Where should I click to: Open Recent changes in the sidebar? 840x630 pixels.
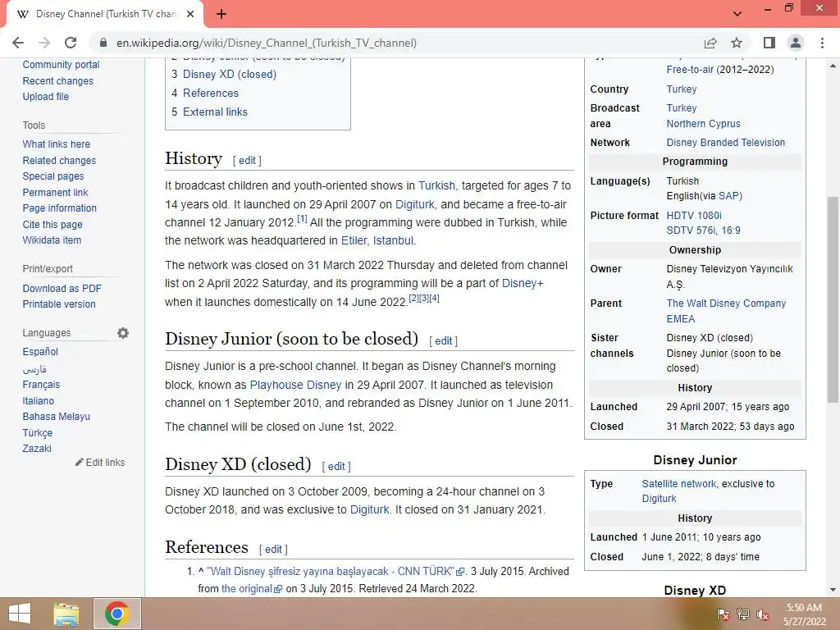point(58,81)
